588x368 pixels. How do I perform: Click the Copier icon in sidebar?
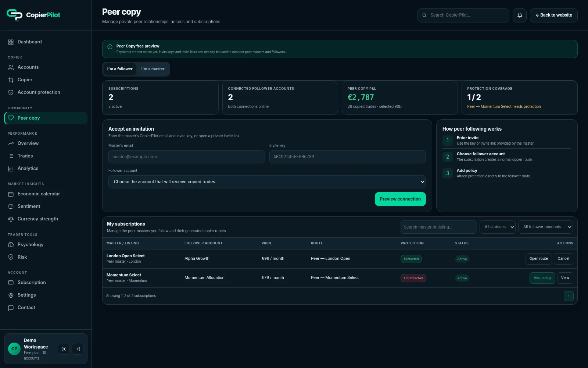coord(11,80)
